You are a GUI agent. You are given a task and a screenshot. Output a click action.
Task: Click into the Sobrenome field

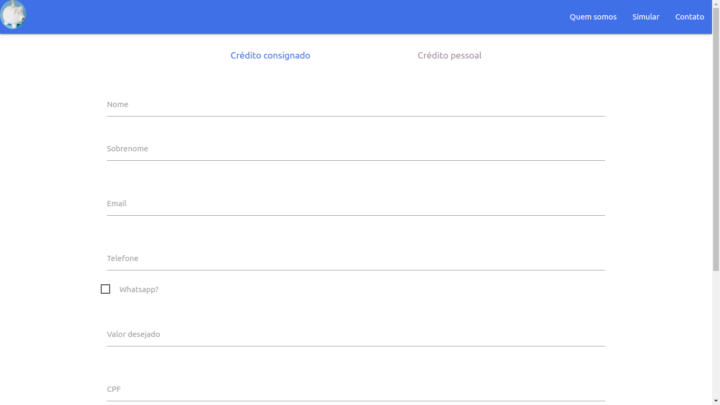point(355,149)
